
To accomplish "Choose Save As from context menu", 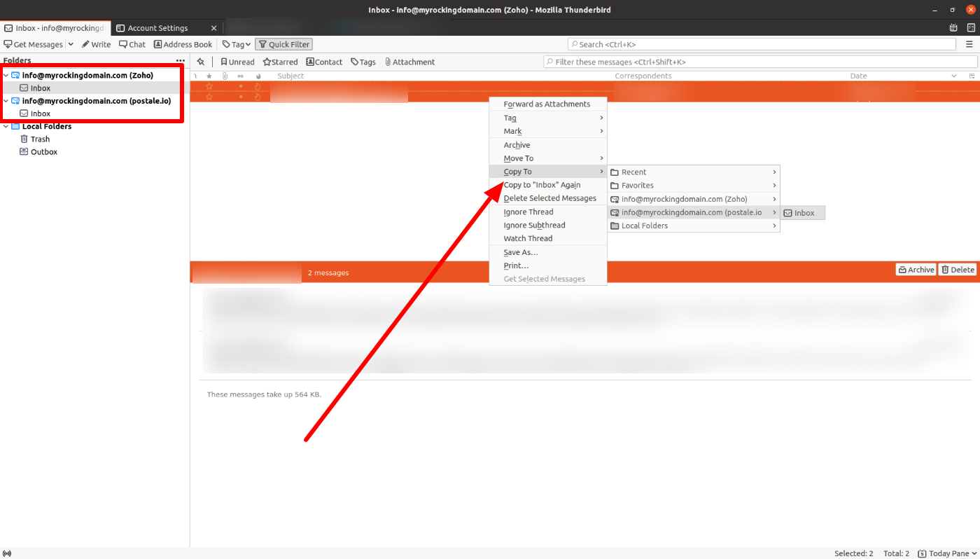I will click(x=547, y=252).
